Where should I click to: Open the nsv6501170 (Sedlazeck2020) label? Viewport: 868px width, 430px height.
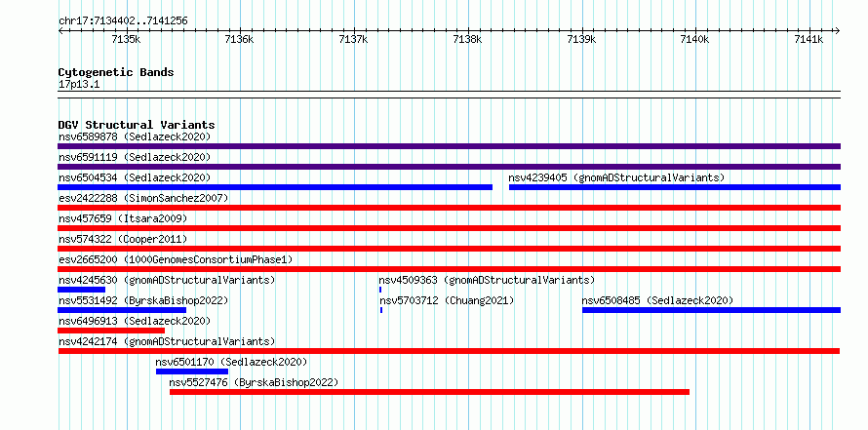(x=231, y=362)
